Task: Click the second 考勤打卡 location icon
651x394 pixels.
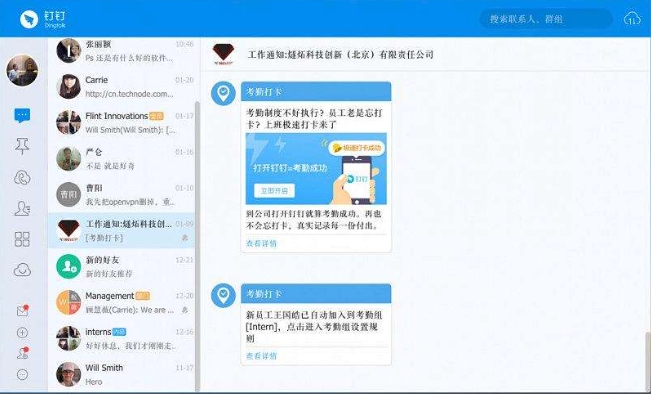Action: (223, 295)
